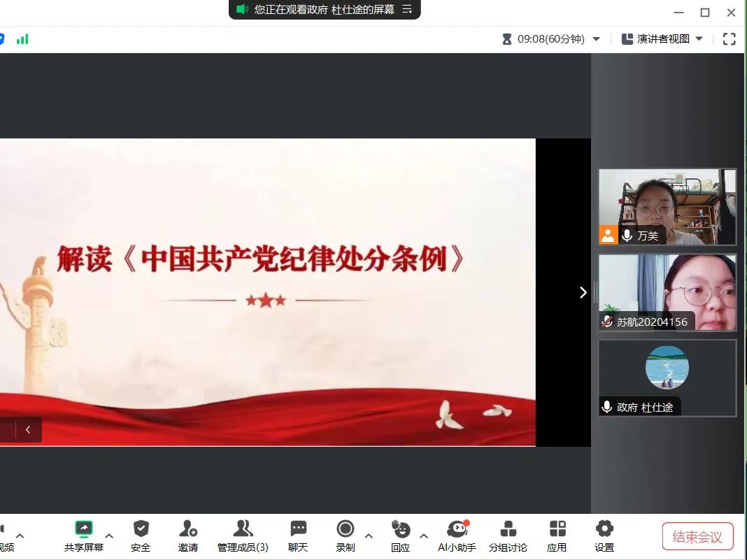Expand arrow next to Share Screen
Viewport: 747px width, 560px height.
[109, 536]
